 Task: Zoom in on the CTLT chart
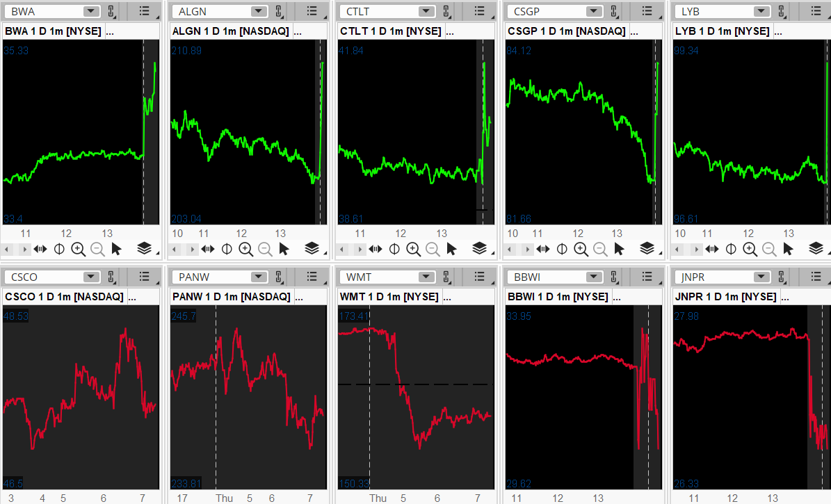[413, 249]
